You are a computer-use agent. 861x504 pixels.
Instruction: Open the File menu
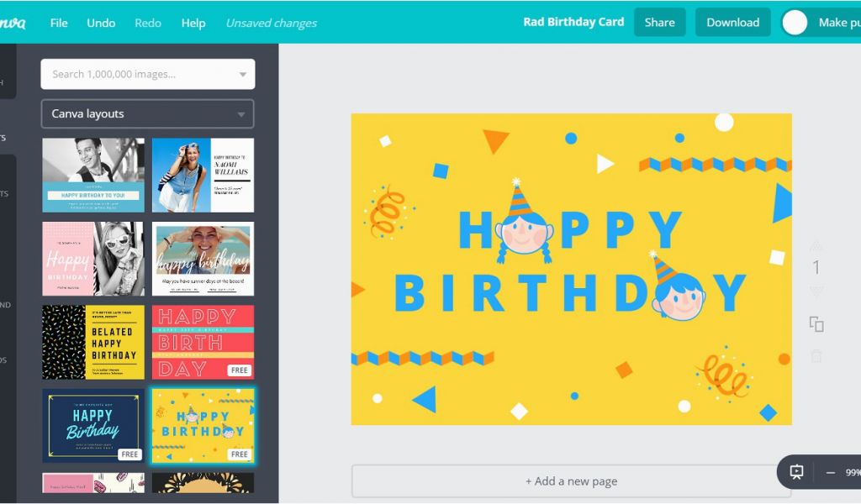click(59, 23)
